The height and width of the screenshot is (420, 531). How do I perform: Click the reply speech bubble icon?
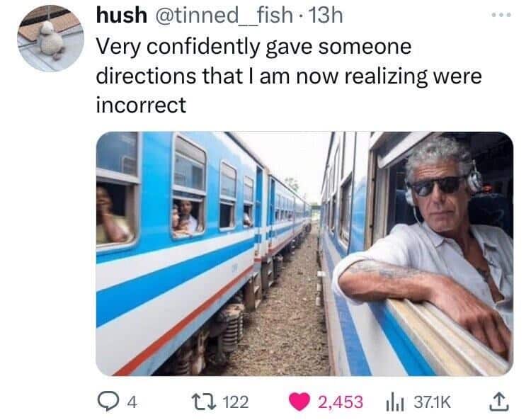(107, 402)
